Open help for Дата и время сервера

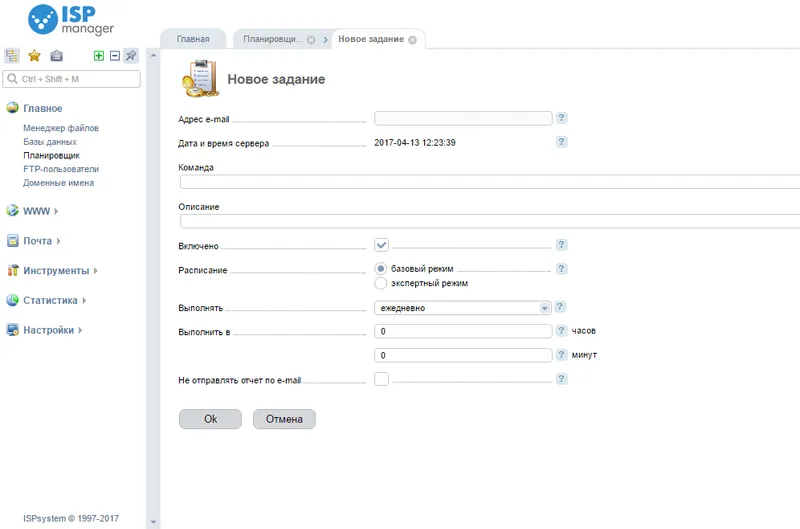(x=561, y=142)
